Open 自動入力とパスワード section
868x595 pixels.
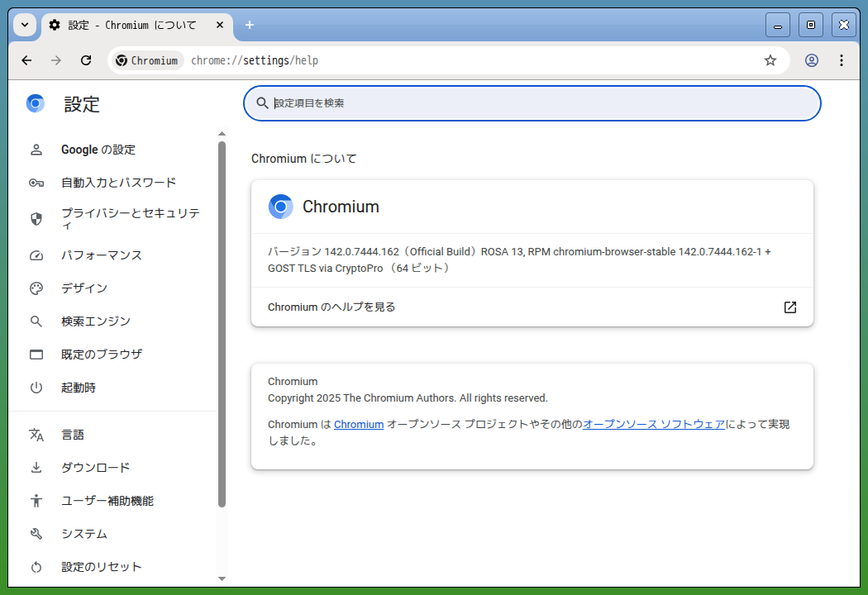pyautogui.click(x=112, y=183)
